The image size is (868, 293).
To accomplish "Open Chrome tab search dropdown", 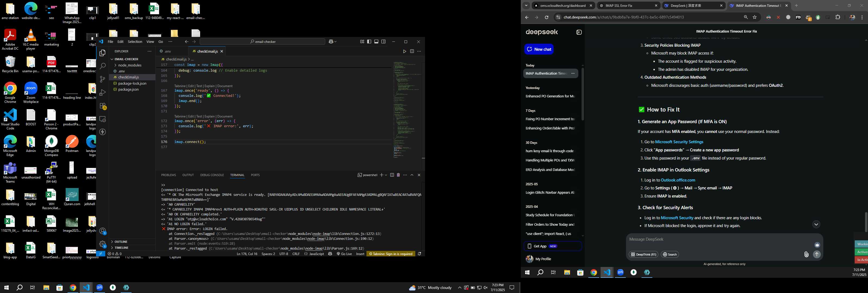I will 526,5.
